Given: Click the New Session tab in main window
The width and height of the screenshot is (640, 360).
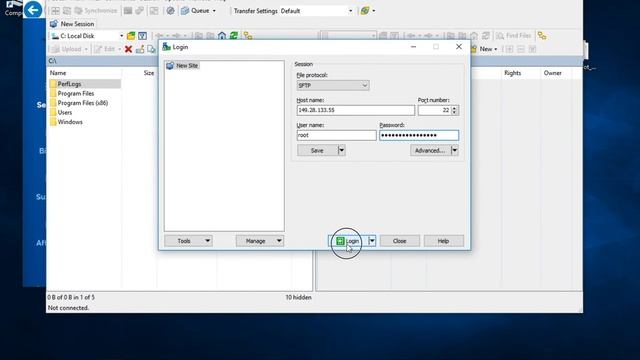Looking at the screenshot, I should (72, 24).
